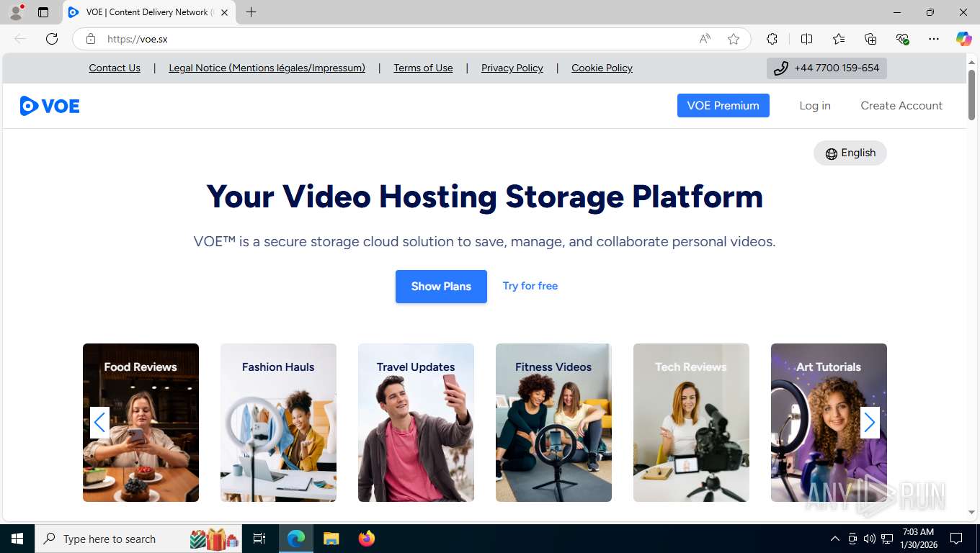Open the notification center icon
Screen dimensions: 980x553
[956, 539]
